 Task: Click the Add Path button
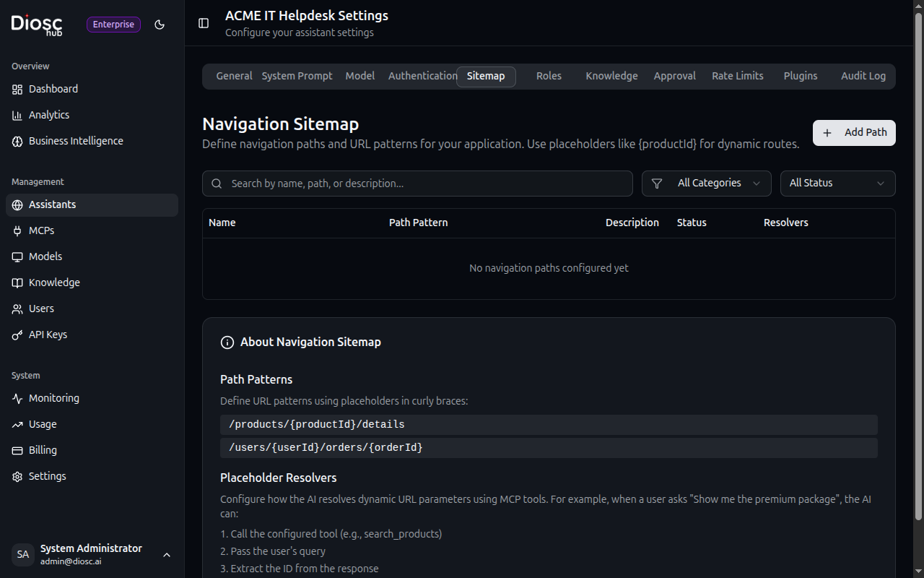tap(854, 132)
